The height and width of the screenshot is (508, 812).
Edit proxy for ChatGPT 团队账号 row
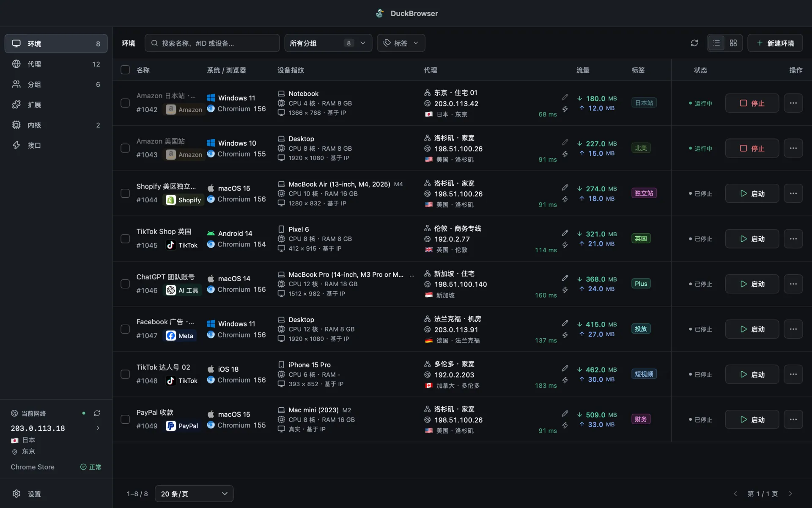click(x=565, y=278)
